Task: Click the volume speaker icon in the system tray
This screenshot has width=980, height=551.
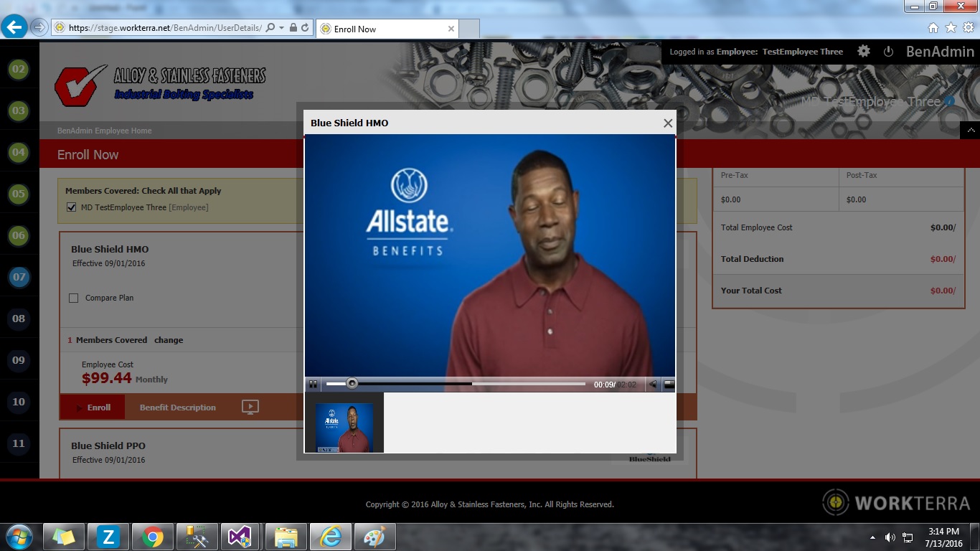Action: point(890,537)
